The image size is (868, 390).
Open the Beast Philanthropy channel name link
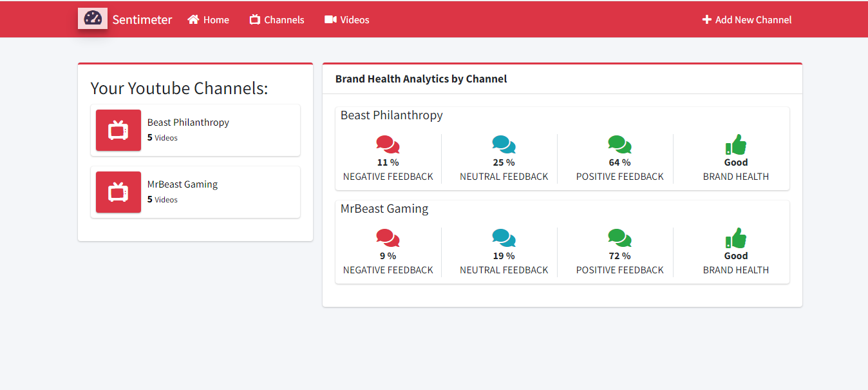point(188,122)
